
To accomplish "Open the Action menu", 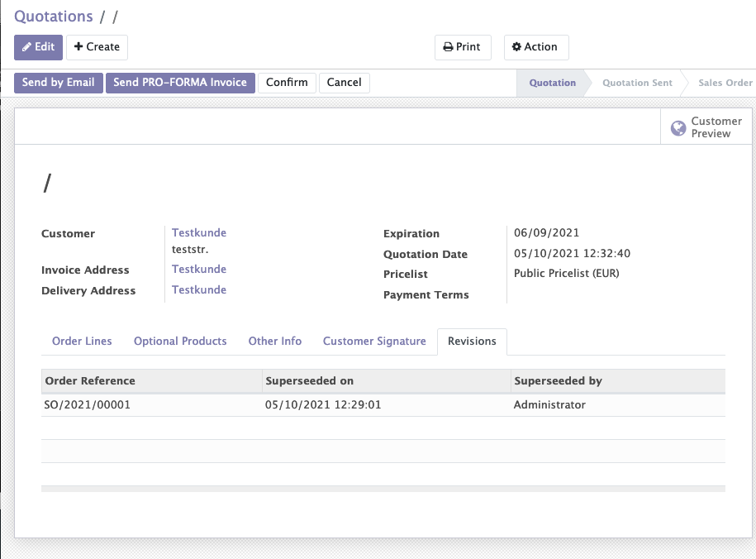I will click(536, 47).
